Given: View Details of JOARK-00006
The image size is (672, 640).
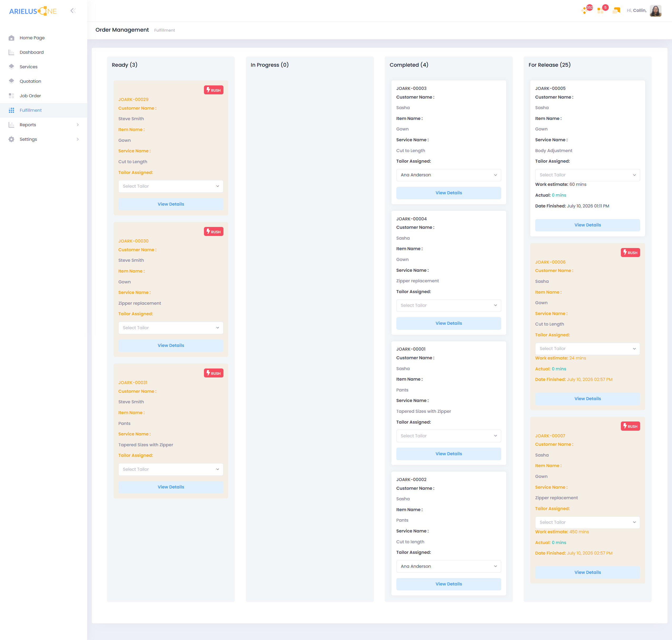Looking at the screenshot, I should 587,399.
